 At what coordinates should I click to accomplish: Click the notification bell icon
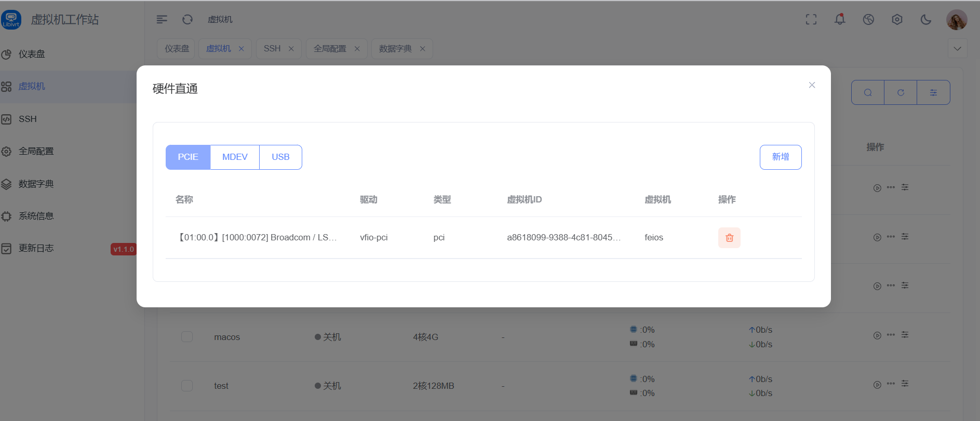(x=840, y=20)
